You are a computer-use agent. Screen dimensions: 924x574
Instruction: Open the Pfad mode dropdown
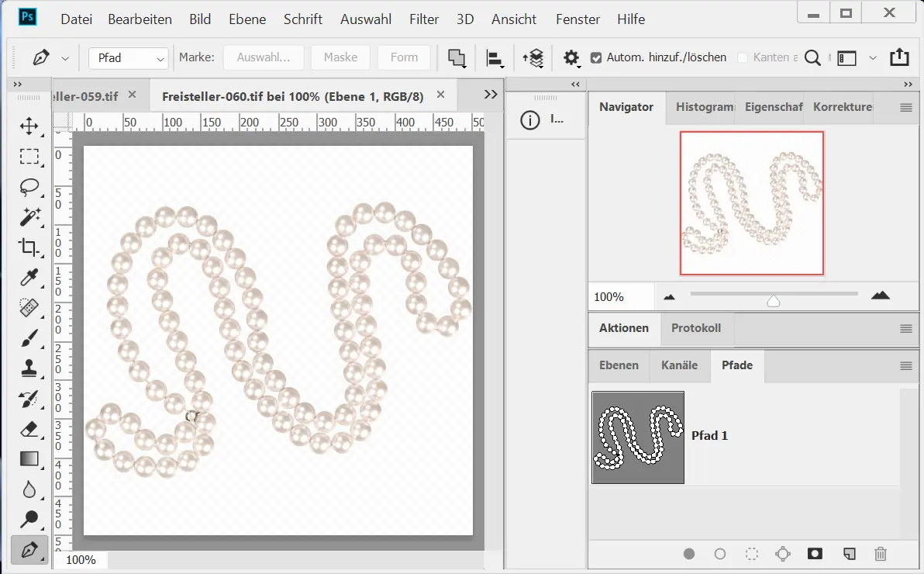(x=129, y=58)
